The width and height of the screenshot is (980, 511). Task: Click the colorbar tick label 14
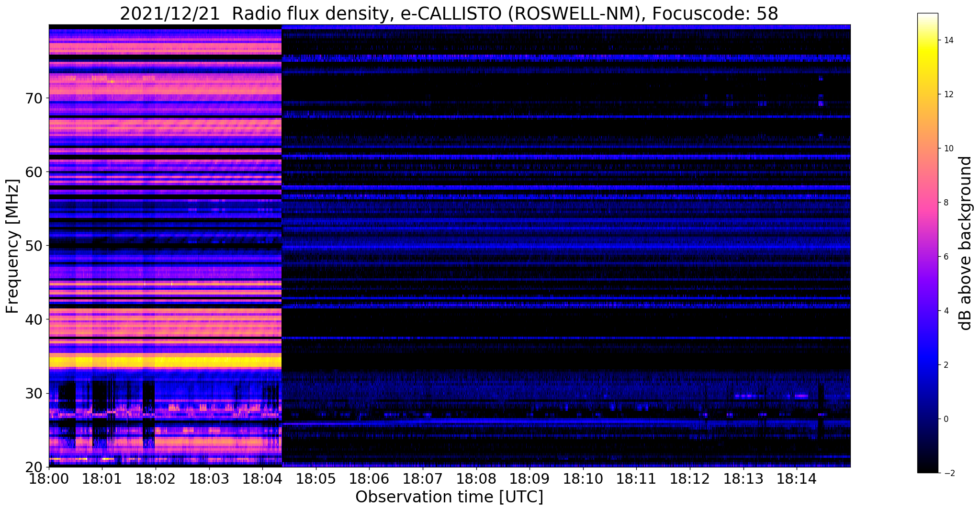click(948, 40)
